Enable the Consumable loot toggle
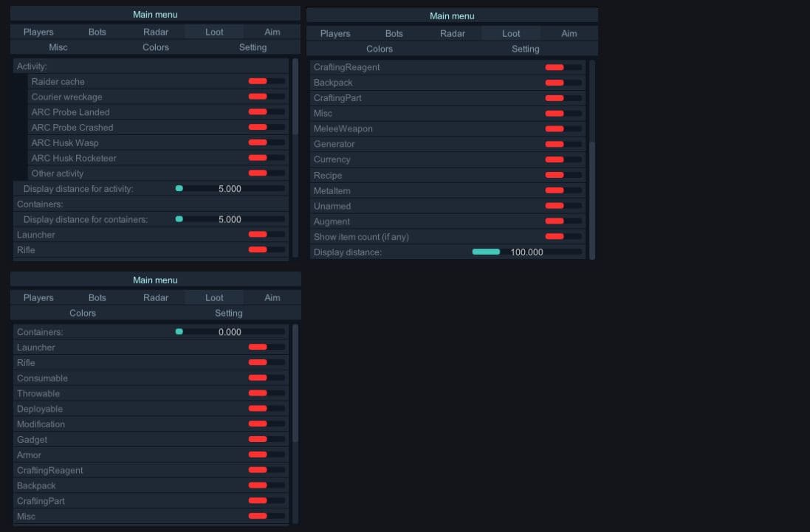This screenshot has height=532, width=810. (x=266, y=378)
